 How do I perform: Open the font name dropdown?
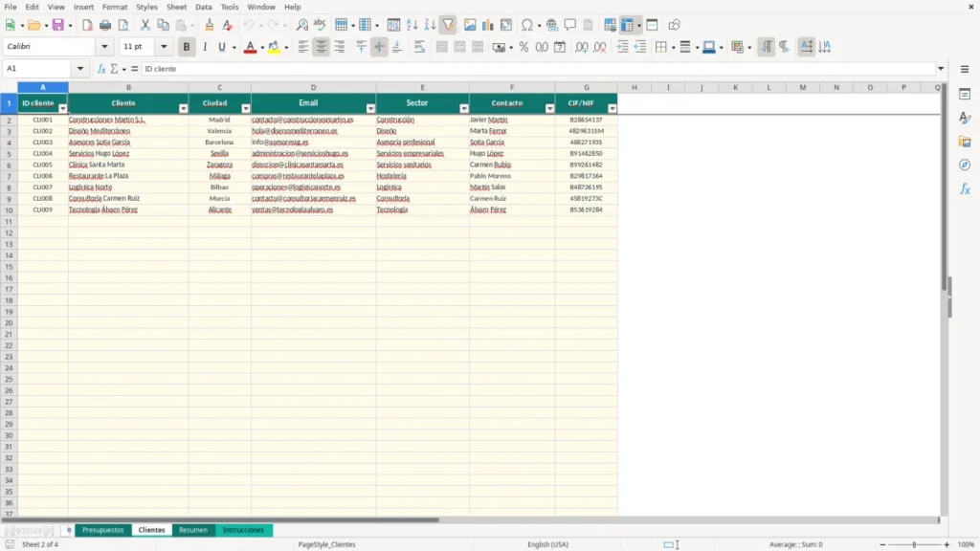pos(104,46)
